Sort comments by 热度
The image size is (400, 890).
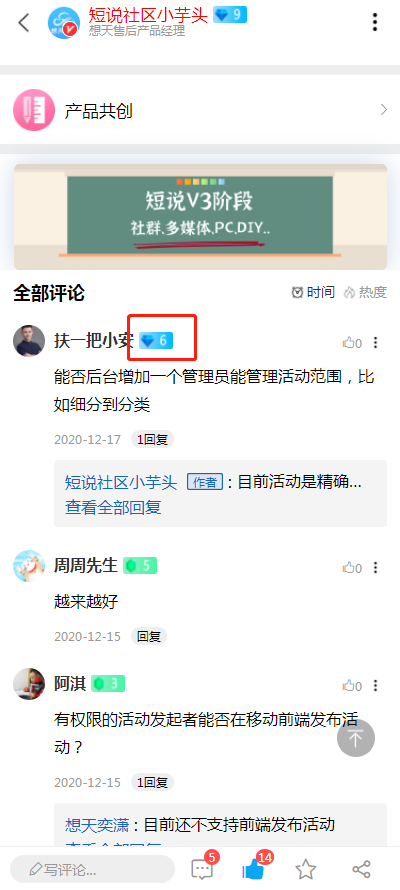coord(365,292)
